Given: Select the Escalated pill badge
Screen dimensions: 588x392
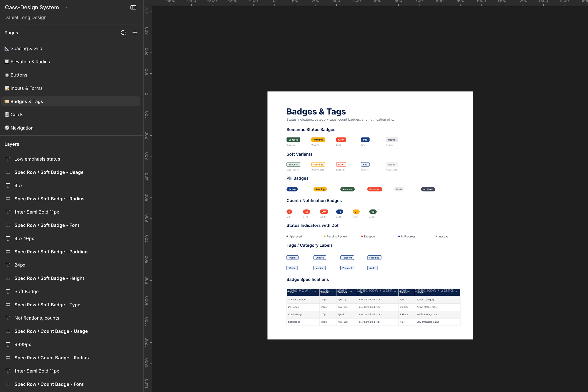Looking at the screenshot, I should [x=375, y=190].
